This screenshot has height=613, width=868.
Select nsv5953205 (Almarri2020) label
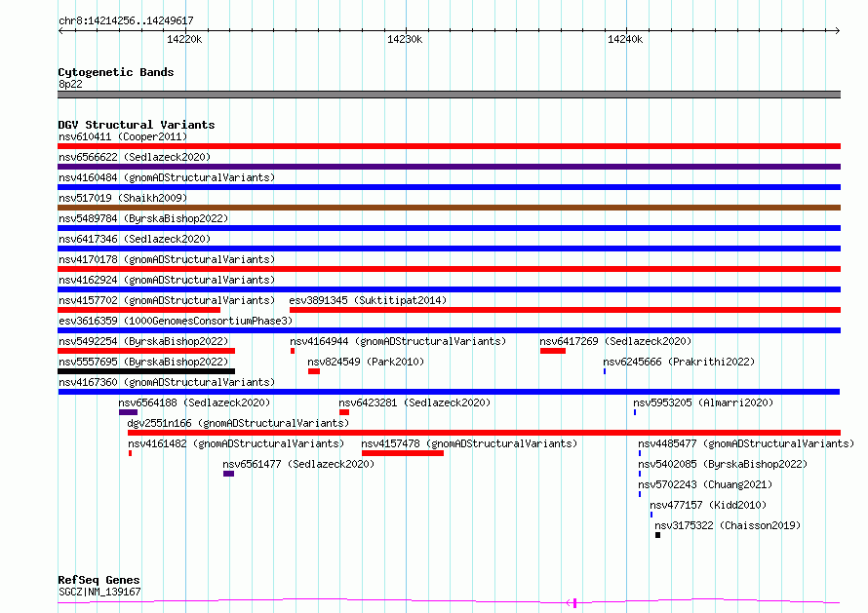(x=703, y=402)
